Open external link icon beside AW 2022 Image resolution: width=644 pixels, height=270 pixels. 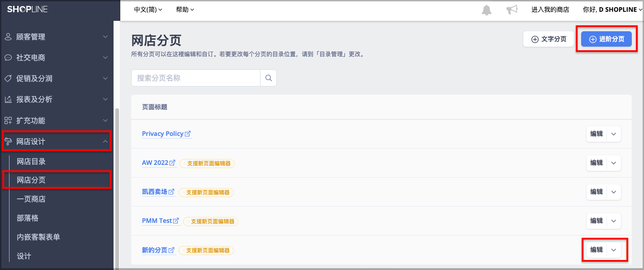pyautogui.click(x=172, y=163)
